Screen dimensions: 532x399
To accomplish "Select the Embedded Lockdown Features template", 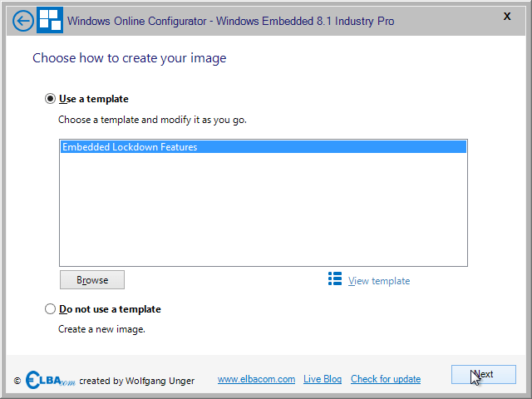I will tap(264, 147).
